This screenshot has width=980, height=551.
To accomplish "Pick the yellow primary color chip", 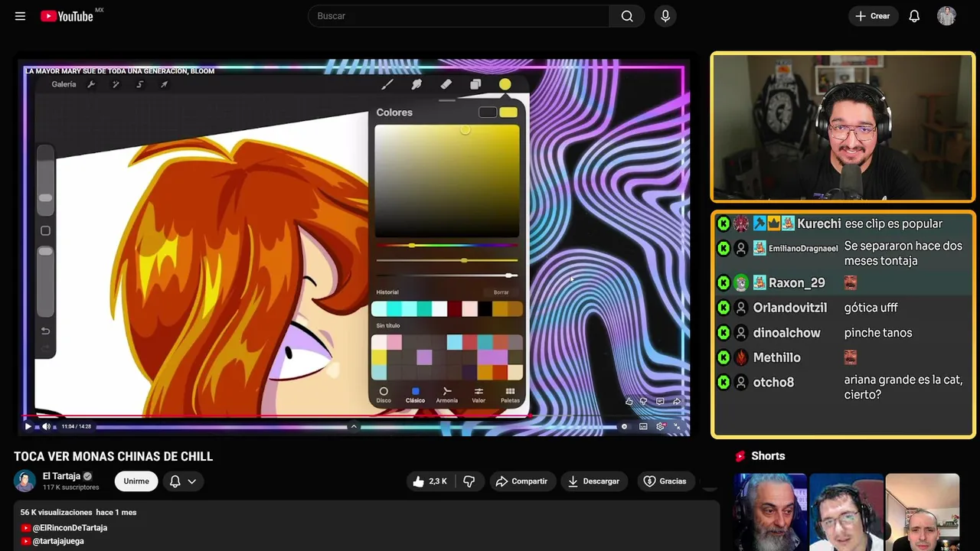I will click(x=508, y=112).
